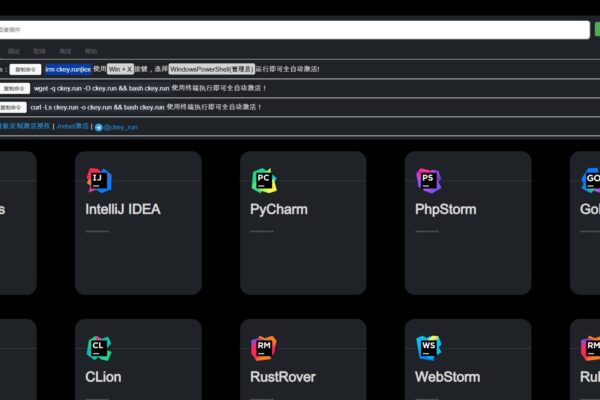The image size is (600, 400).
Task: Click copy button beside the curl command
Action: pyautogui.click(x=13, y=108)
